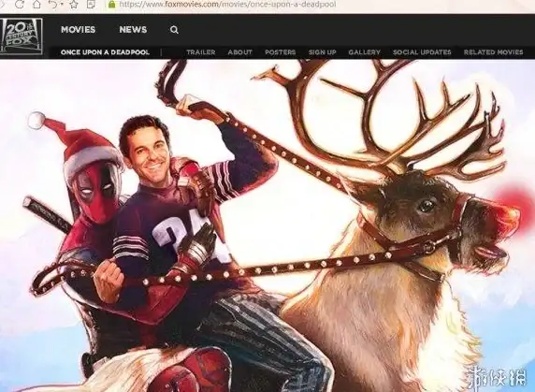Show SOCIAL UPDATES section

tap(422, 52)
